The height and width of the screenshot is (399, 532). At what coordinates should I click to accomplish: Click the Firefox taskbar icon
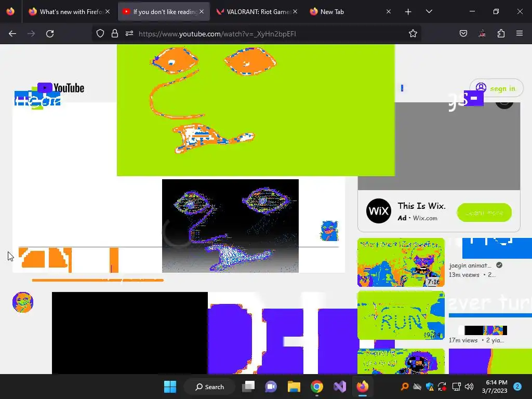pos(362,387)
